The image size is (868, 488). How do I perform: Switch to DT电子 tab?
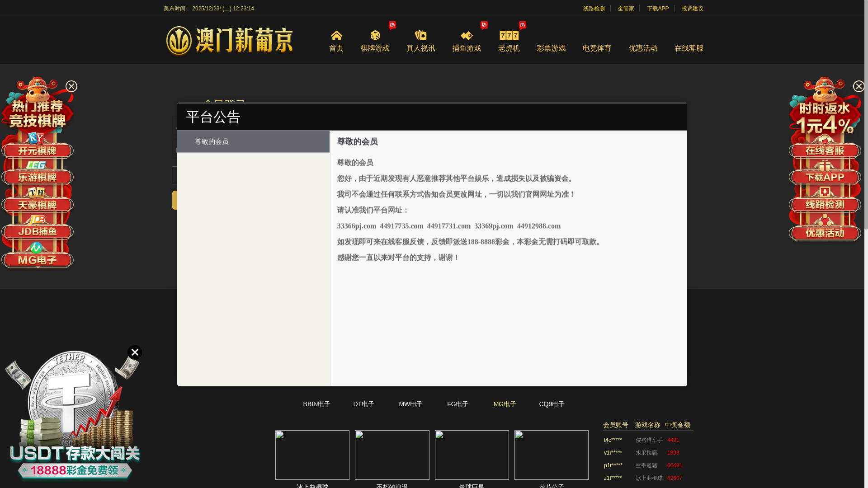click(363, 404)
